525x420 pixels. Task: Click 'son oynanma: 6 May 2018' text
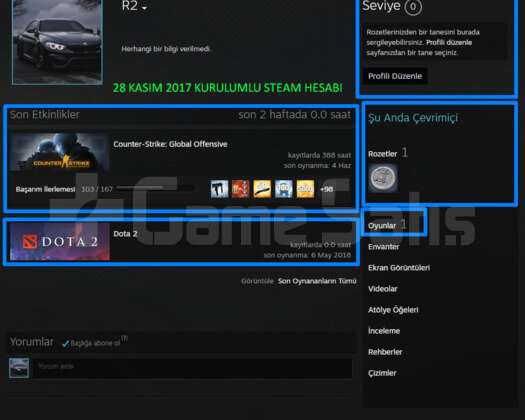pyautogui.click(x=307, y=255)
